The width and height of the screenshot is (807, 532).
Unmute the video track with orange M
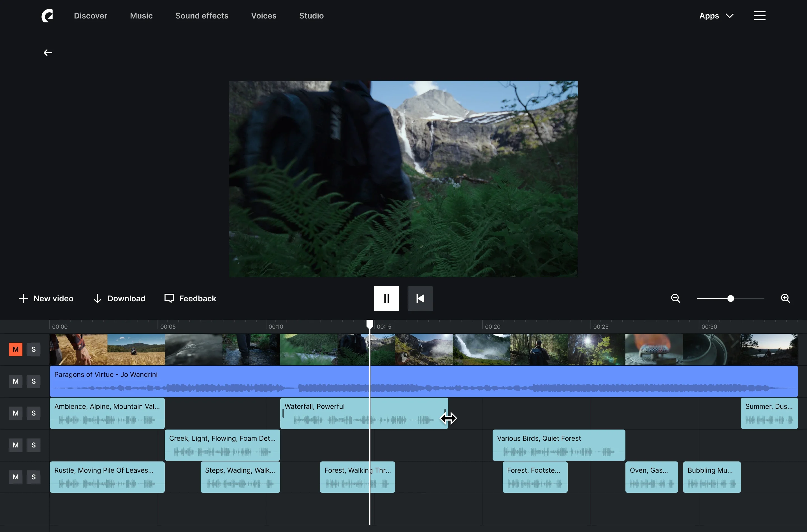(16, 349)
